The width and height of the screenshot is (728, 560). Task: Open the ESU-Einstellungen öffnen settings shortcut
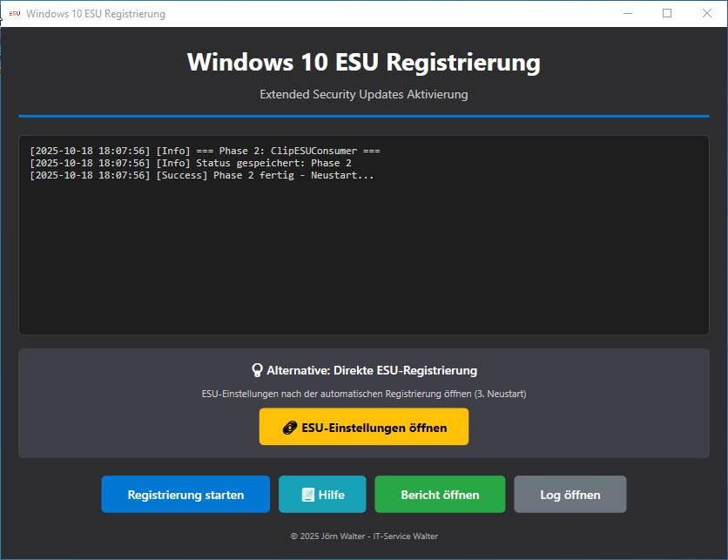tap(364, 427)
